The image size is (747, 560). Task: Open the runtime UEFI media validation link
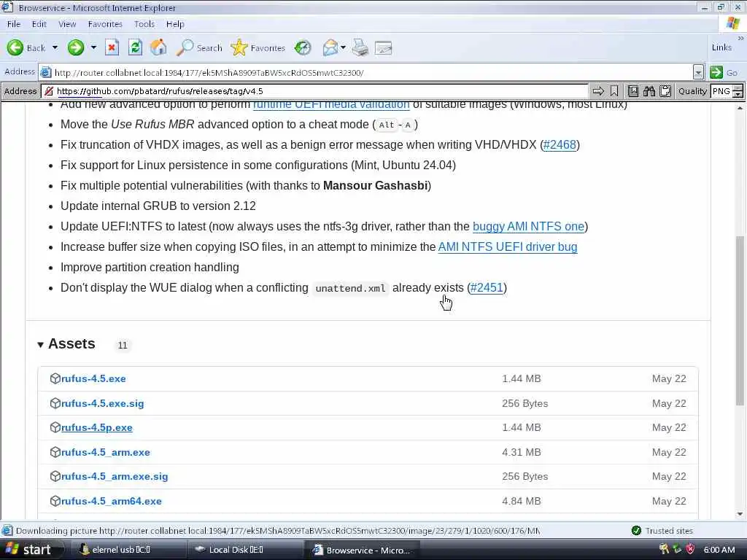point(331,105)
